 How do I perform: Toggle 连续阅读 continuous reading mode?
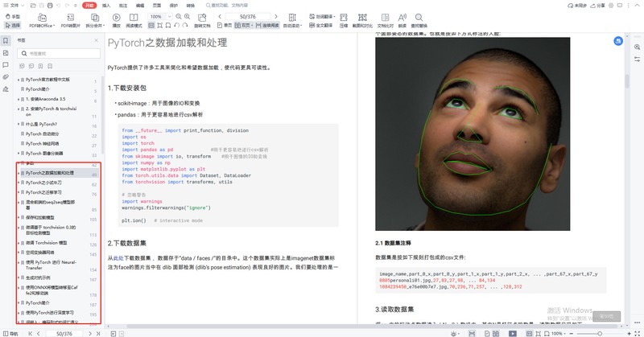tap(267, 26)
